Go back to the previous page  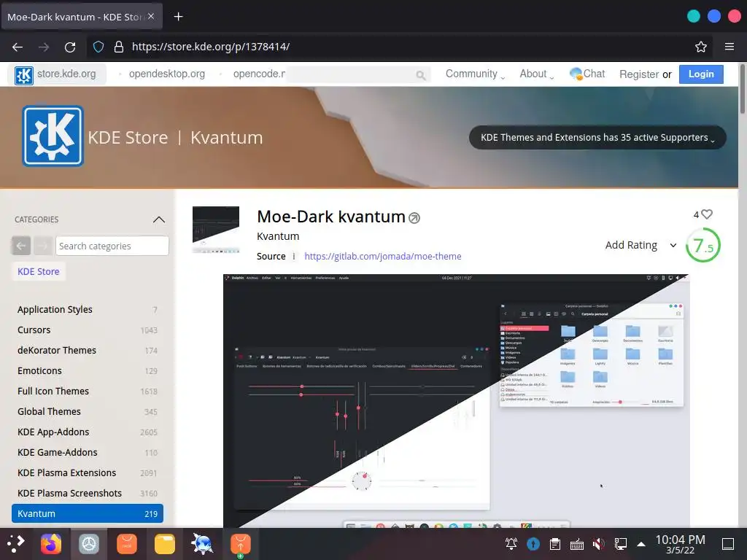[x=18, y=47]
